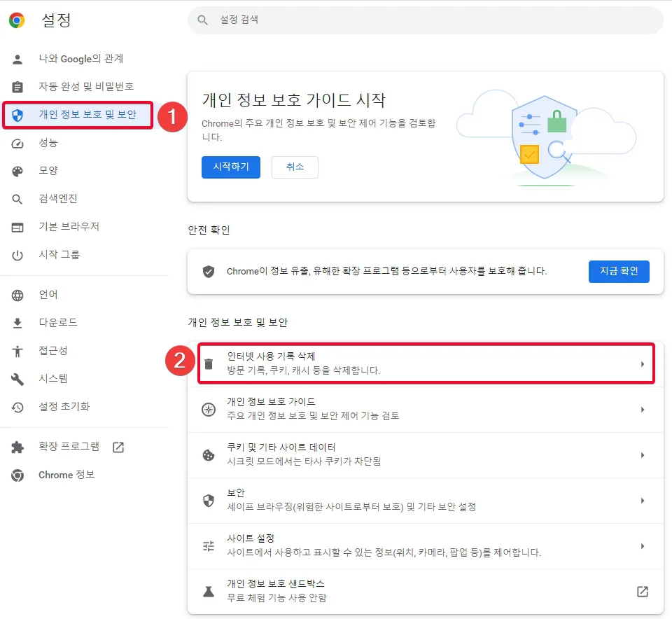The image size is (672, 619).
Task: Open 기본 브라우저 settings
Action: (x=69, y=226)
